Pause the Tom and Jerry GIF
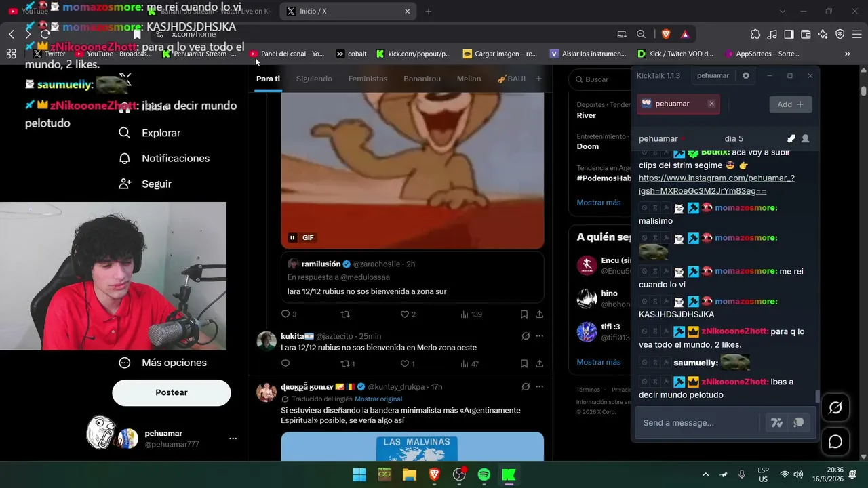The image size is (868, 488). coord(292,237)
